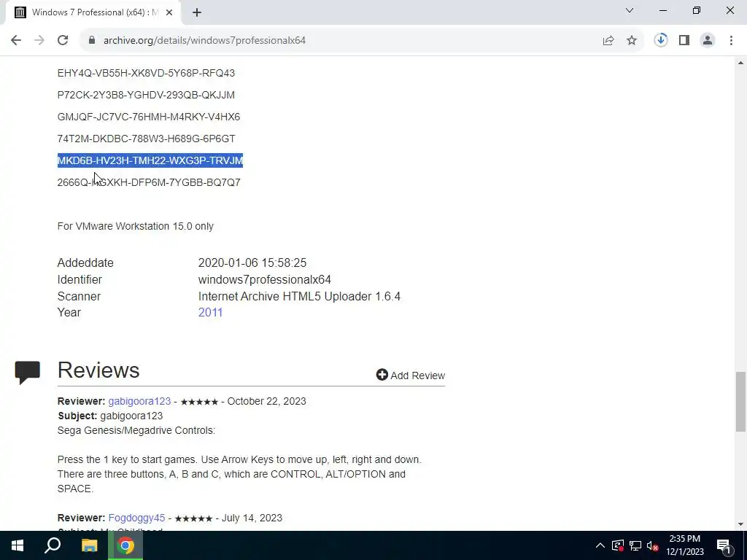Click the key P72CK-2Y3B8-YGHDV-293QB-QKJJM
Screen dimensions: 747x560
[x=146, y=95]
